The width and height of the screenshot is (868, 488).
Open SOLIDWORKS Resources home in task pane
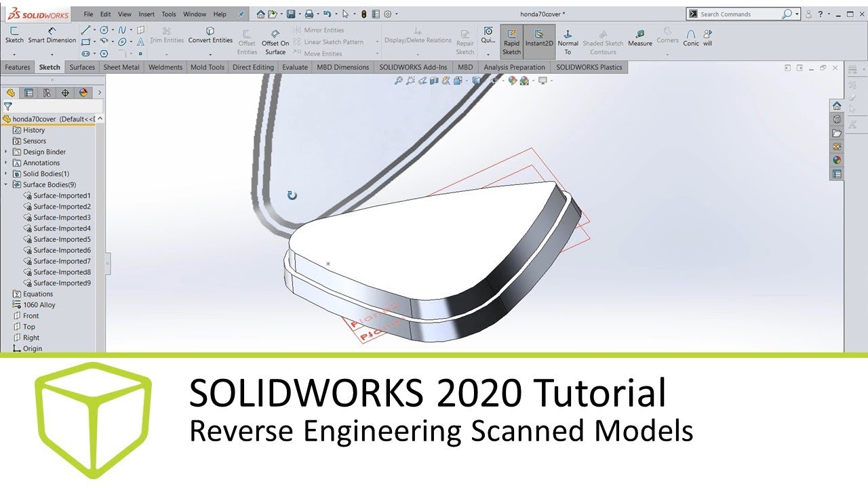pos(837,106)
